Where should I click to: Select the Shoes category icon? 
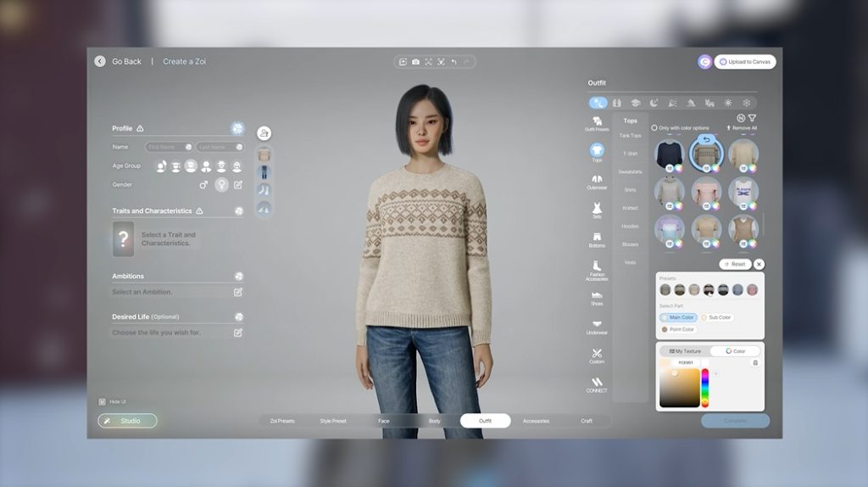(597, 298)
